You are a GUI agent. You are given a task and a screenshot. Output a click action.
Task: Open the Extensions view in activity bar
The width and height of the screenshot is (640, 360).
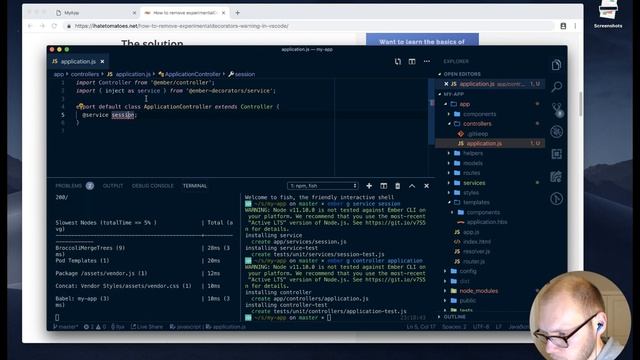(x=556, y=154)
